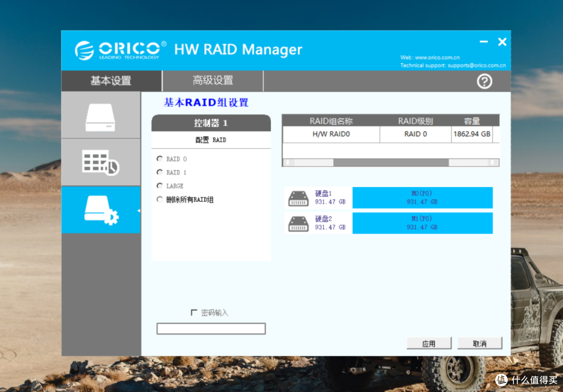Image resolution: width=563 pixels, height=392 pixels.
Task: Click the RAID 0 level cell in the table
Action: (415, 134)
